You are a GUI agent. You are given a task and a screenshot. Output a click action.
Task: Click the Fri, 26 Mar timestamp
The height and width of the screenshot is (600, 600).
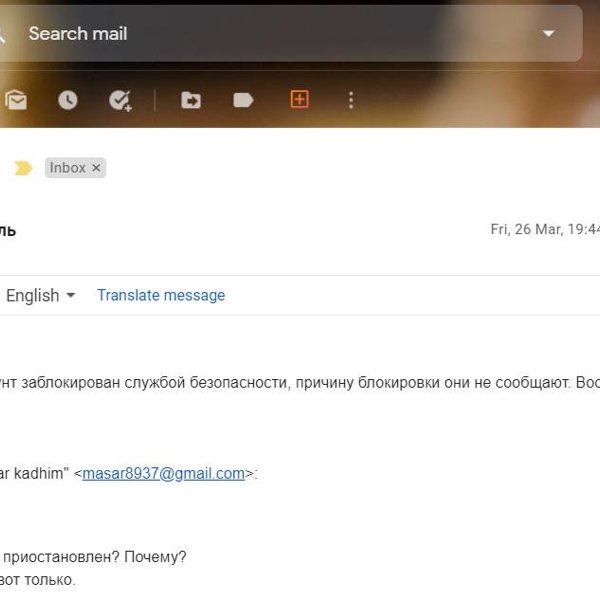coord(545,229)
